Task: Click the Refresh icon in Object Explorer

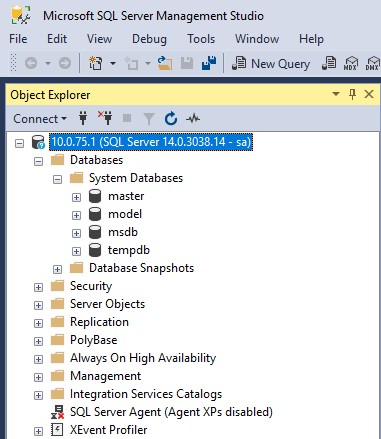Action: click(171, 118)
